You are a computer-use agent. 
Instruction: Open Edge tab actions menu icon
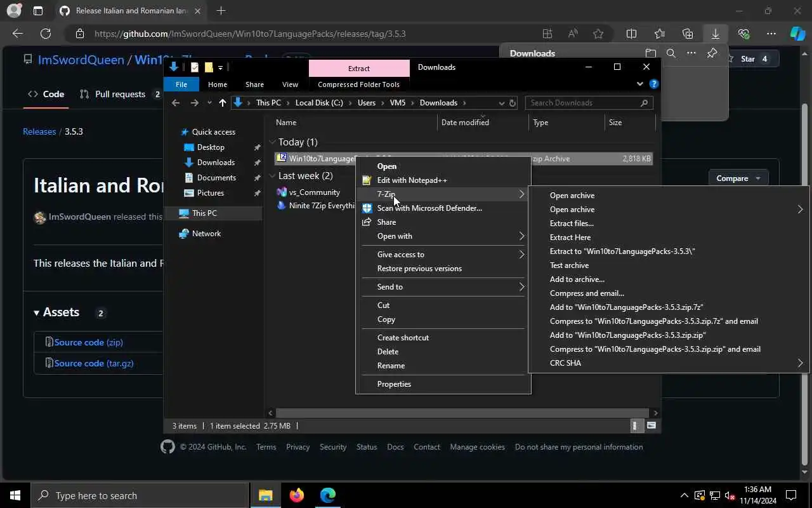tap(37, 11)
